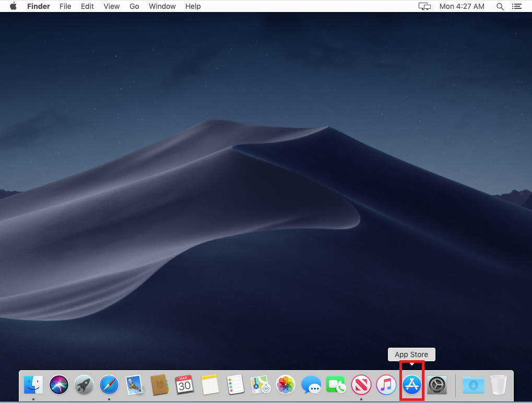Launch Safari browser from the dock

pos(109,385)
